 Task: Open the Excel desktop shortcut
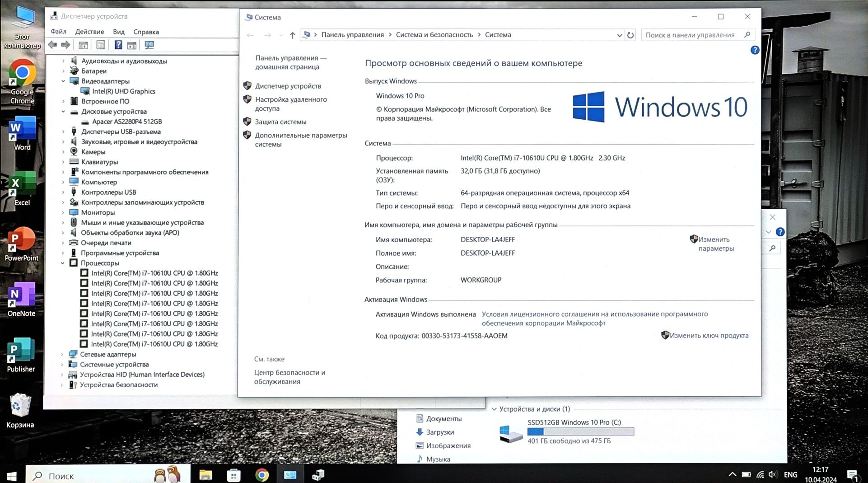coord(22,189)
